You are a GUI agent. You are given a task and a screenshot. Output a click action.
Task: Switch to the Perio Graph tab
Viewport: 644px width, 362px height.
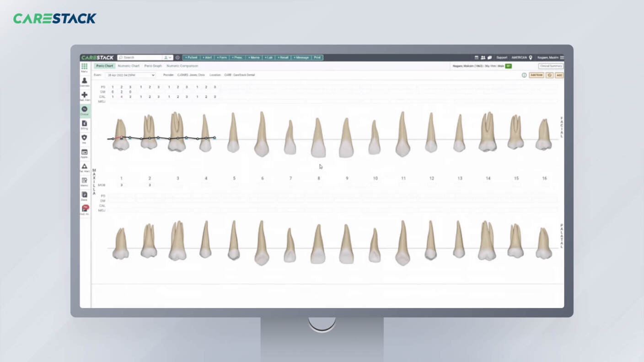coord(153,66)
